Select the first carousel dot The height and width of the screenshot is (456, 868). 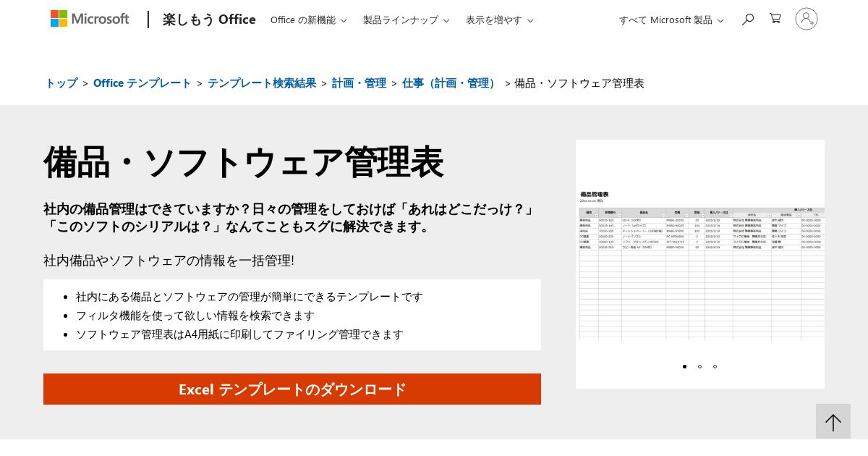684,366
